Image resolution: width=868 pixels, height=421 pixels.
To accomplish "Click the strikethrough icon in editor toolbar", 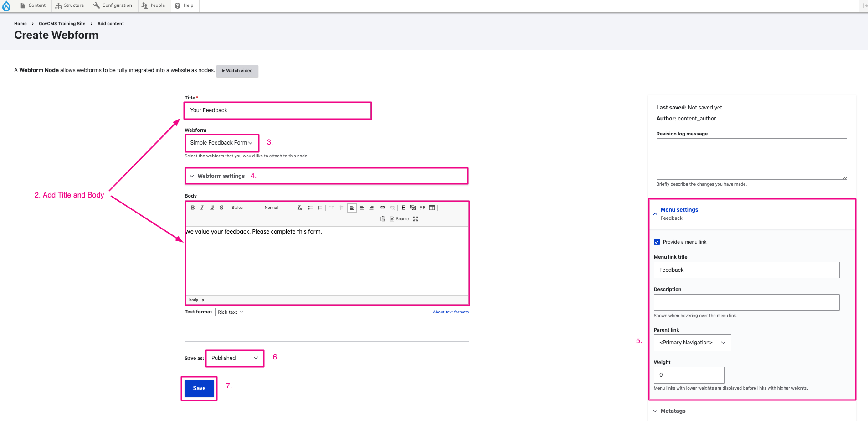I will tap(221, 208).
